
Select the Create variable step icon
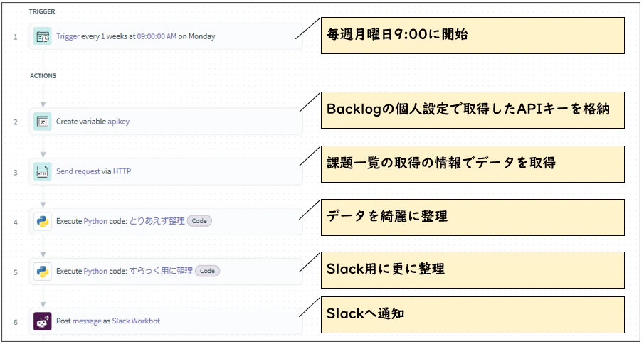pos(42,122)
